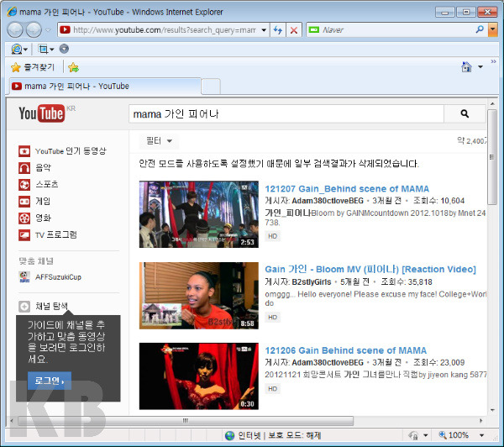Viewport: 504px width, 447px height.
Task: Click the YouTube favicon in address bar
Action: 65,30
